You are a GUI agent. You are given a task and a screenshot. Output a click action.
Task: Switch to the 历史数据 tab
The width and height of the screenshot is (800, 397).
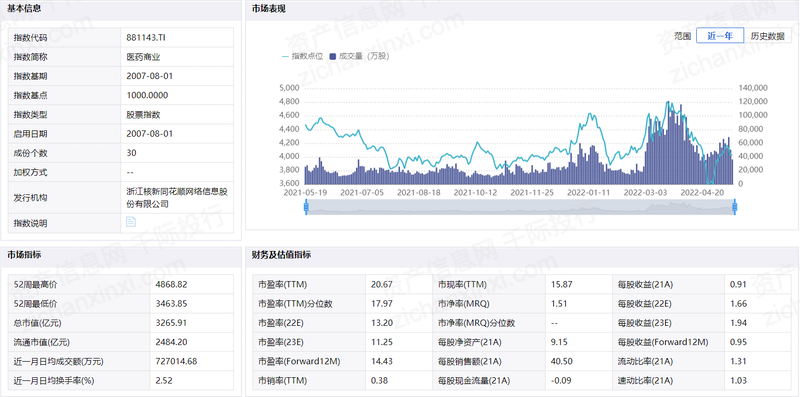click(767, 36)
